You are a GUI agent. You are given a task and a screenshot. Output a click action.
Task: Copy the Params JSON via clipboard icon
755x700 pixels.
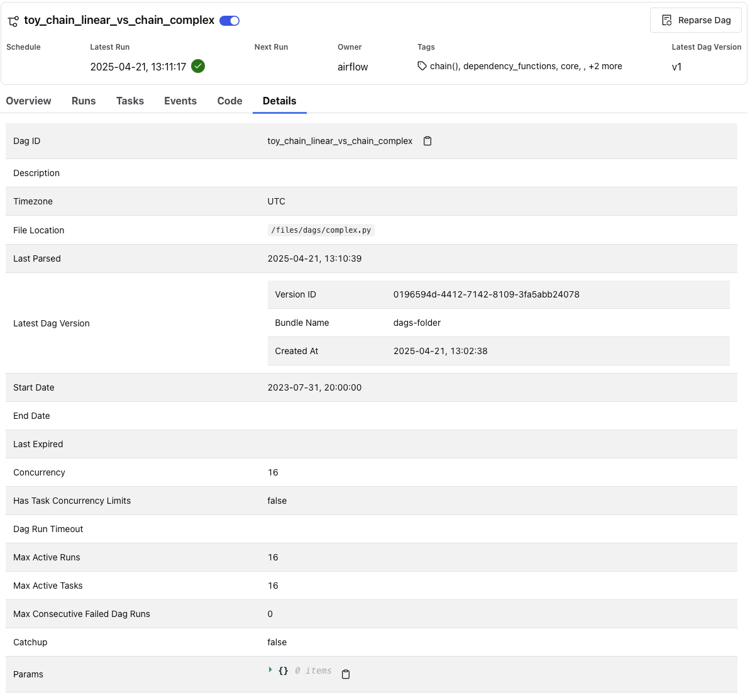click(346, 674)
